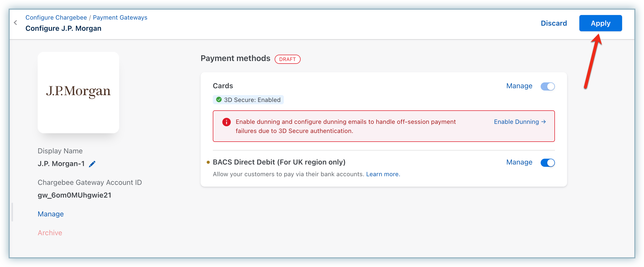This screenshot has height=267, width=644.
Task: Click the BACS Direct Debit heading
Action: pos(279,162)
